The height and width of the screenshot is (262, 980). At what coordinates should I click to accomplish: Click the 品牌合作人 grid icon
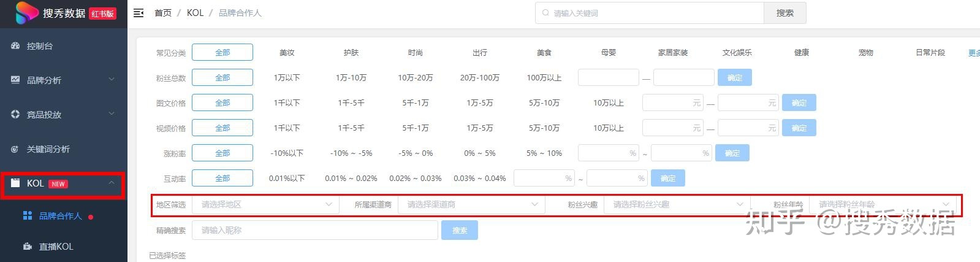[x=28, y=215]
